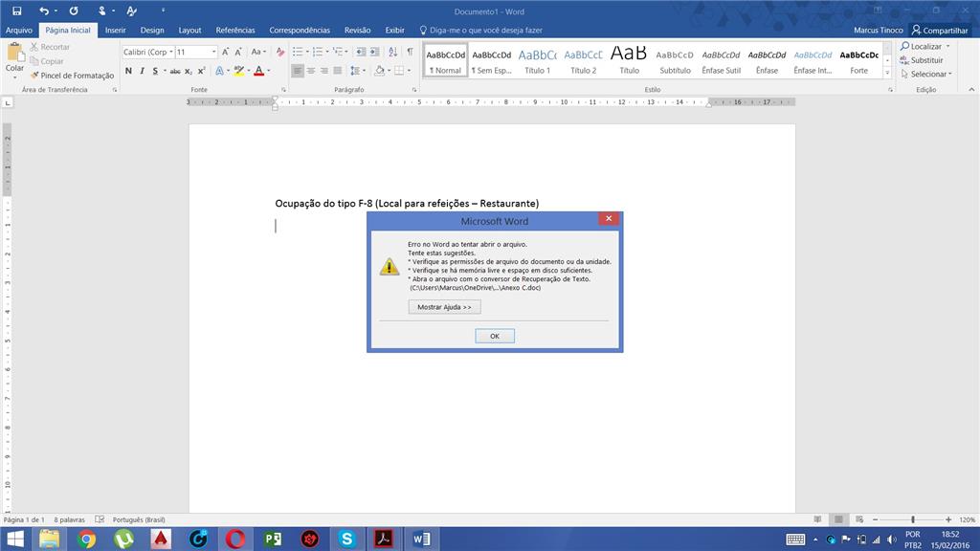The width and height of the screenshot is (980, 551).
Task: Close the Microsoft Word error dialog
Action: (609, 218)
